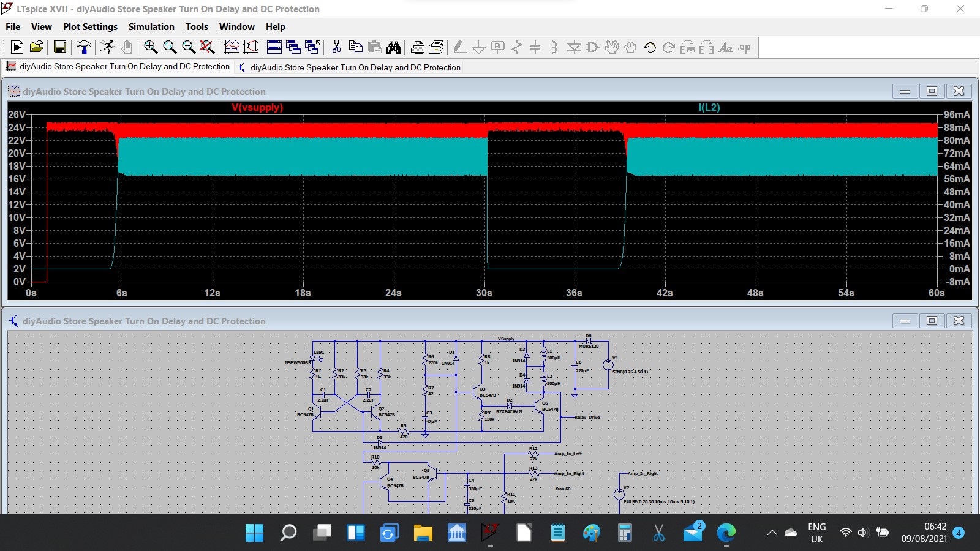
Task: Select the SPICE directive .op tool
Action: point(745,47)
